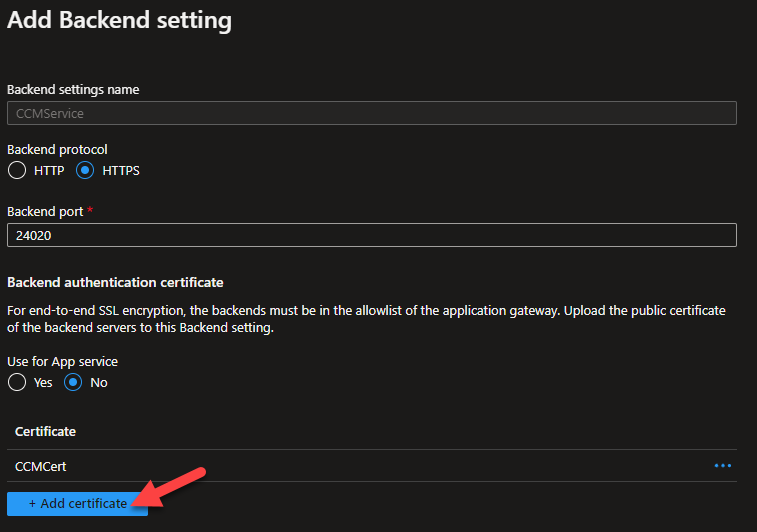The width and height of the screenshot is (757, 532).
Task: Choose Yes for Use for App service
Action: [x=17, y=382]
